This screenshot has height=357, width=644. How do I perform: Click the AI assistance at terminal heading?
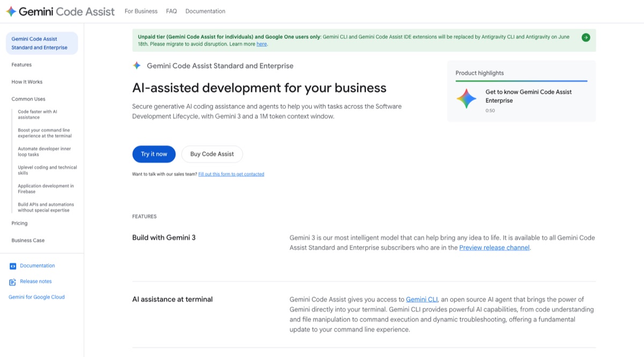coord(172,299)
